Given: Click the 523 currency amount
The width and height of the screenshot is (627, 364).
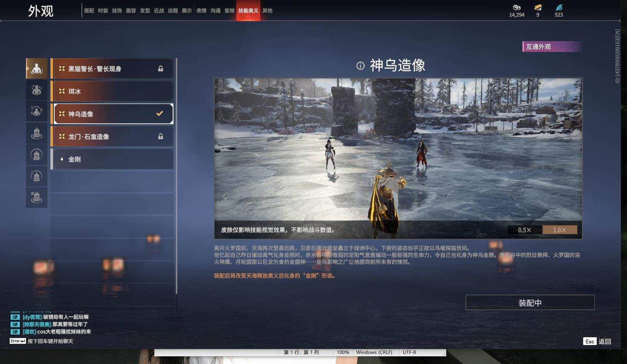Looking at the screenshot, I should point(559,15).
